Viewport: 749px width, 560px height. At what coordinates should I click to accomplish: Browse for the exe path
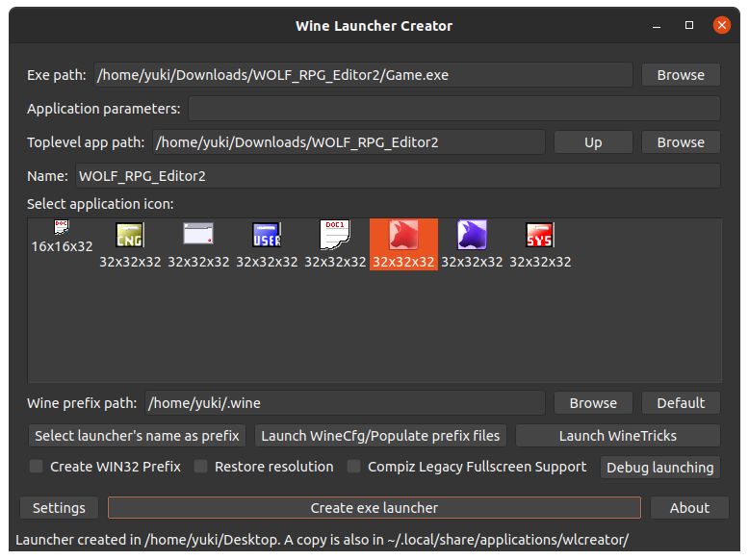coord(681,75)
